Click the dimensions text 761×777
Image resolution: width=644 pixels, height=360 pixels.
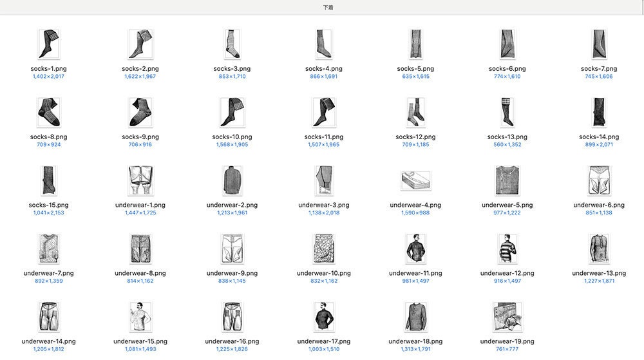point(507,349)
